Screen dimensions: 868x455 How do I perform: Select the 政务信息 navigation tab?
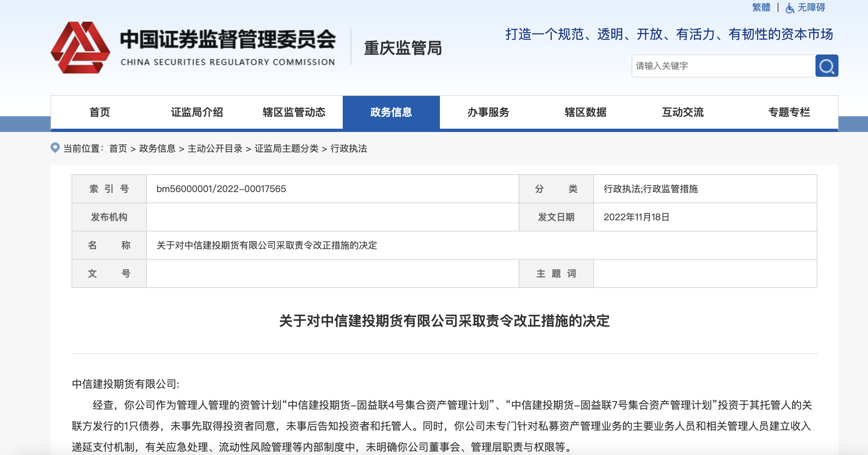[x=391, y=112]
